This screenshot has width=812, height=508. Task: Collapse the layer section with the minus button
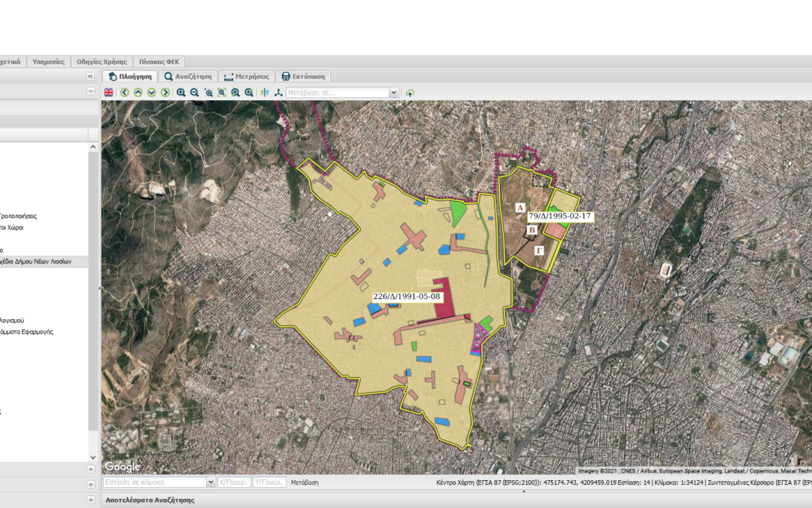click(91, 91)
